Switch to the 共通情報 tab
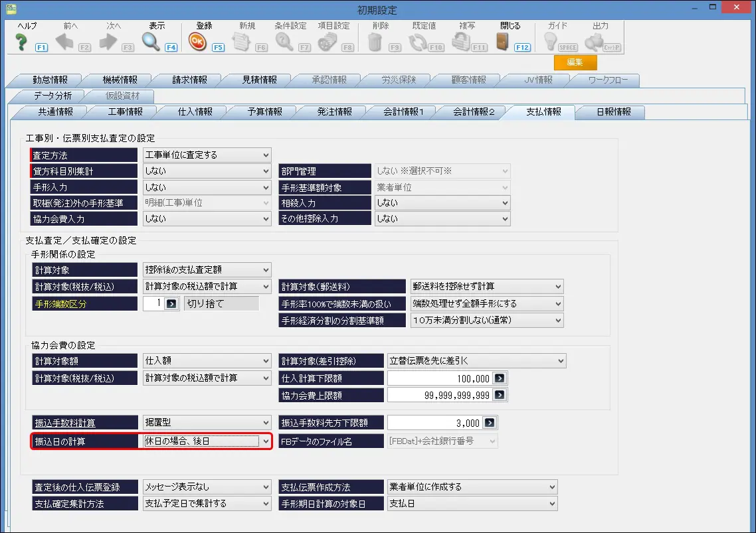The width and height of the screenshot is (756, 533). point(55,112)
